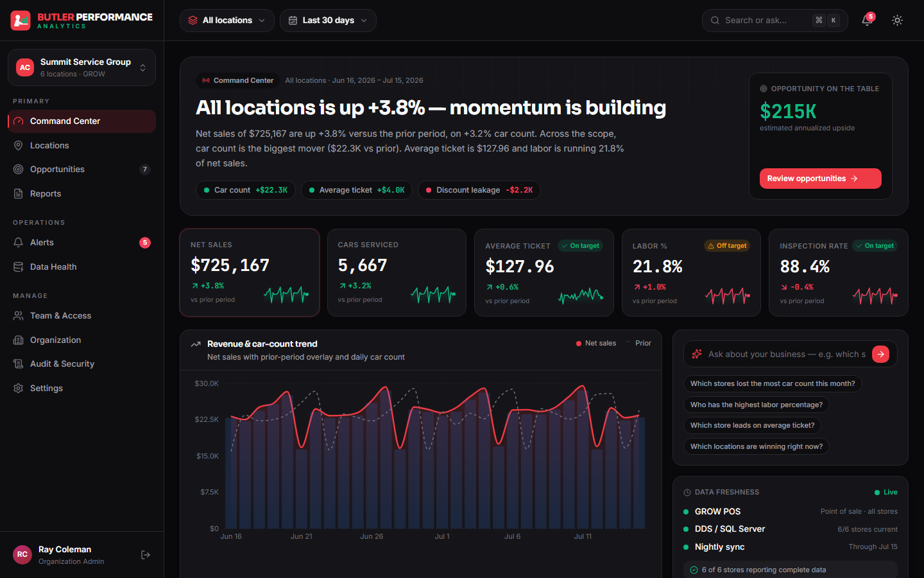Click the Butler Performance logo icon
Viewport: 924px width, 578px height.
(x=21, y=21)
